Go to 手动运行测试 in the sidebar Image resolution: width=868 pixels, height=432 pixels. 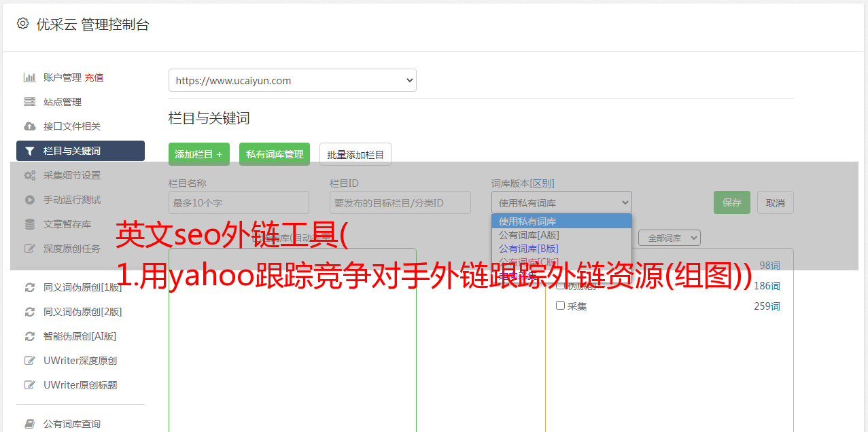(x=72, y=200)
